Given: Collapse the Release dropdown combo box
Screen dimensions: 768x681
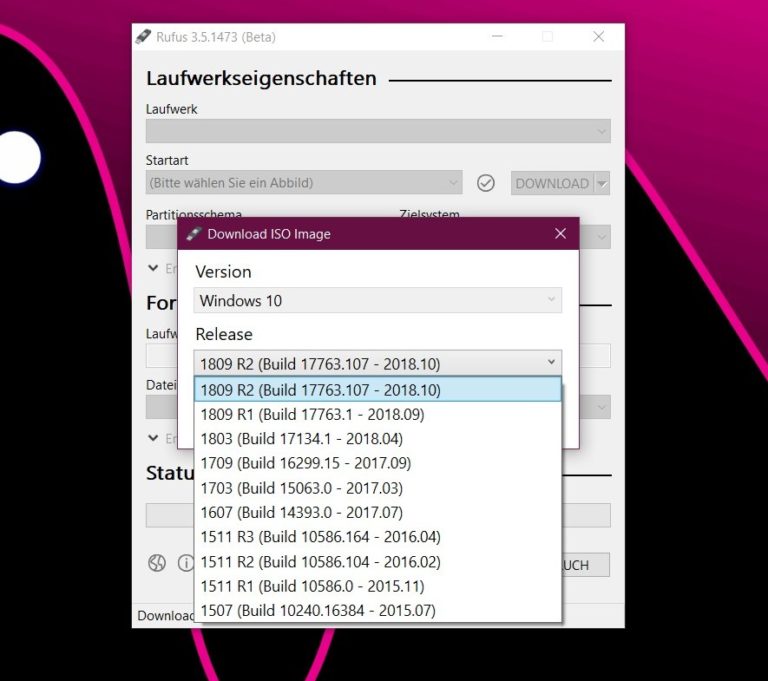Looking at the screenshot, I should [x=378, y=363].
